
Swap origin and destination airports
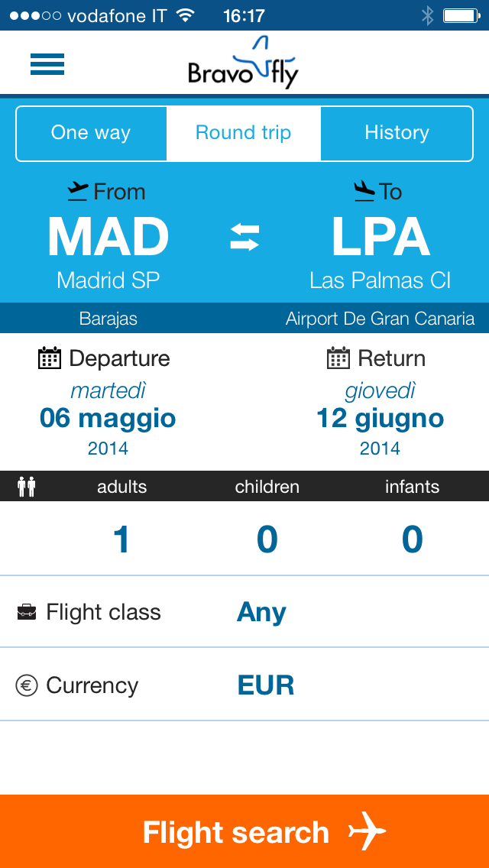[x=244, y=237]
